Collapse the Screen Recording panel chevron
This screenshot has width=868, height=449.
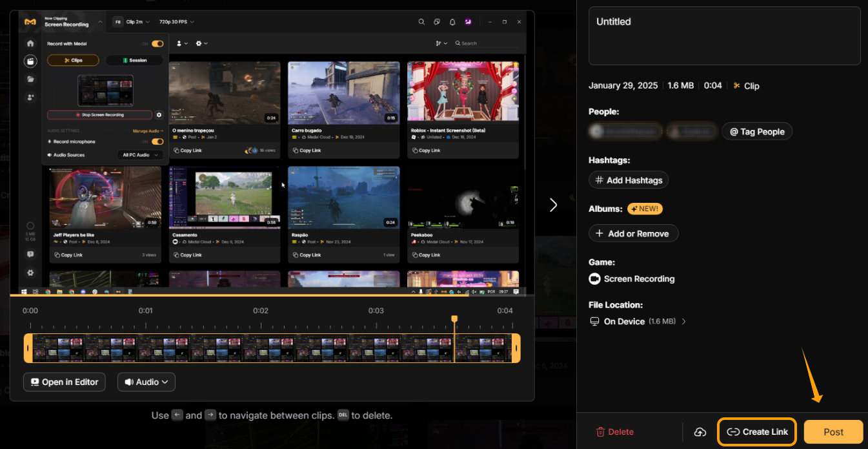tap(101, 22)
